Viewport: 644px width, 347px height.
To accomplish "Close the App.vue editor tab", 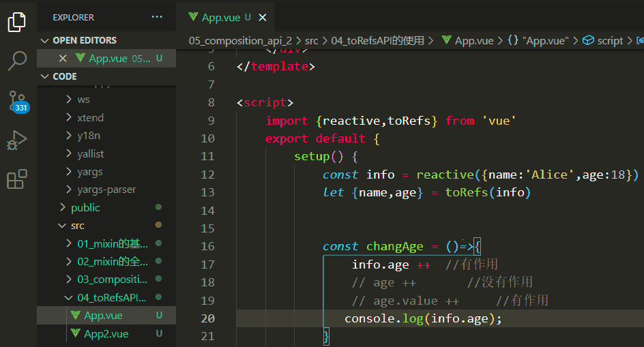I will tap(263, 18).
